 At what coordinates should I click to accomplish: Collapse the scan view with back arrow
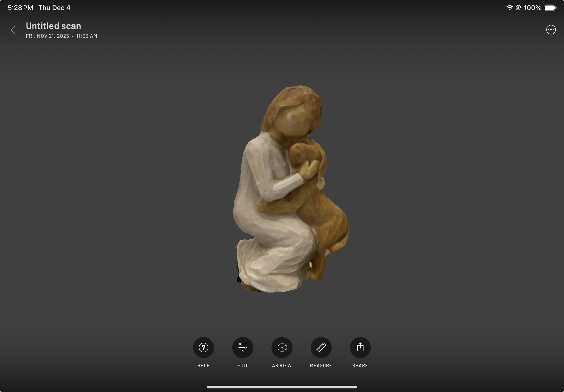(13, 29)
